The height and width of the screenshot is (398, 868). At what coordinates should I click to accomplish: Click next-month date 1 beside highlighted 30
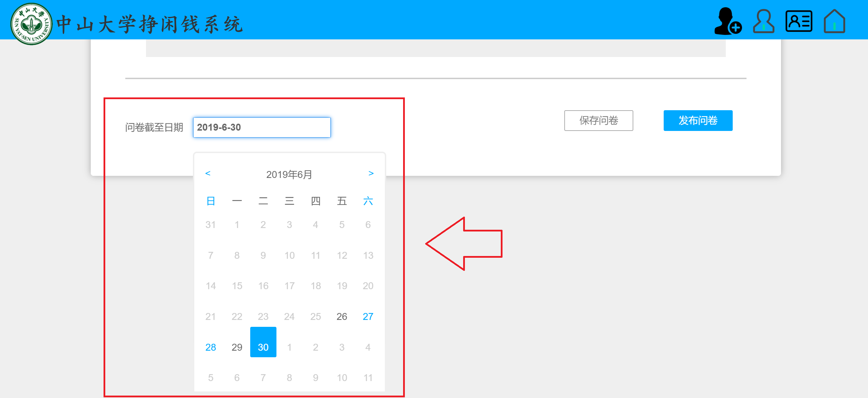click(x=290, y=347)
